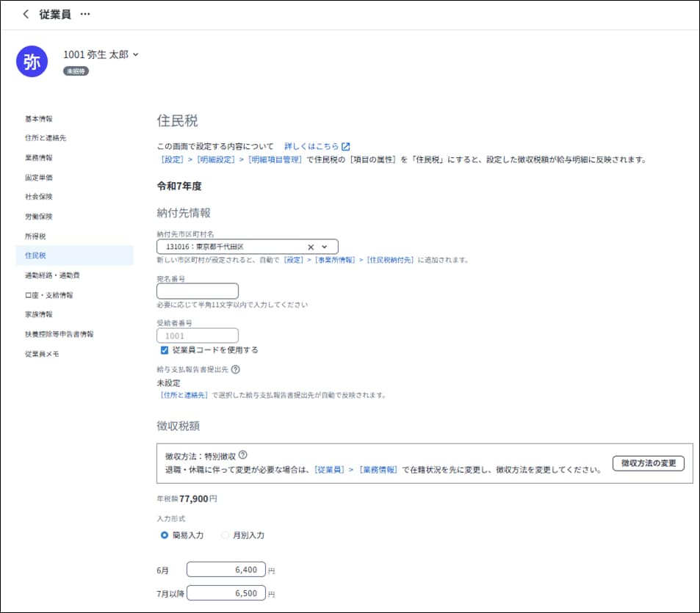This screenshot has width=700, height=613.
Task: Click the 宛名番号 input field
Action: (x=198, y=291)
